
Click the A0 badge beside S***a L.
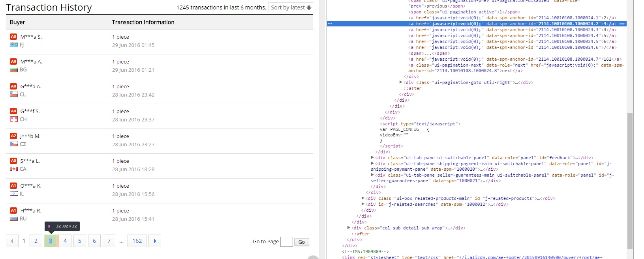tap(13, 161)
